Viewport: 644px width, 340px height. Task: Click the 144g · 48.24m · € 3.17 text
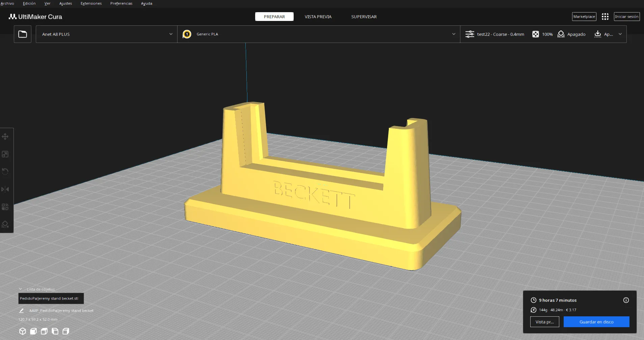(558, 310)
